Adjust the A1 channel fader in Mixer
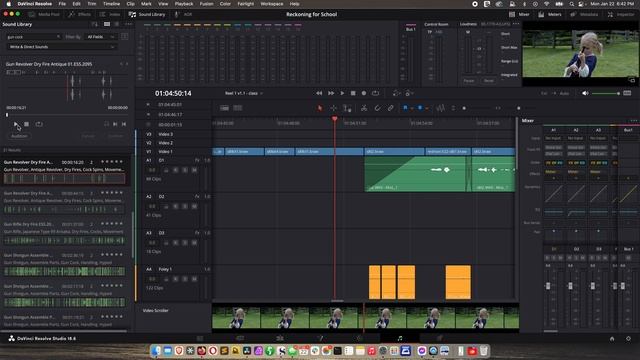 [548, 286]
